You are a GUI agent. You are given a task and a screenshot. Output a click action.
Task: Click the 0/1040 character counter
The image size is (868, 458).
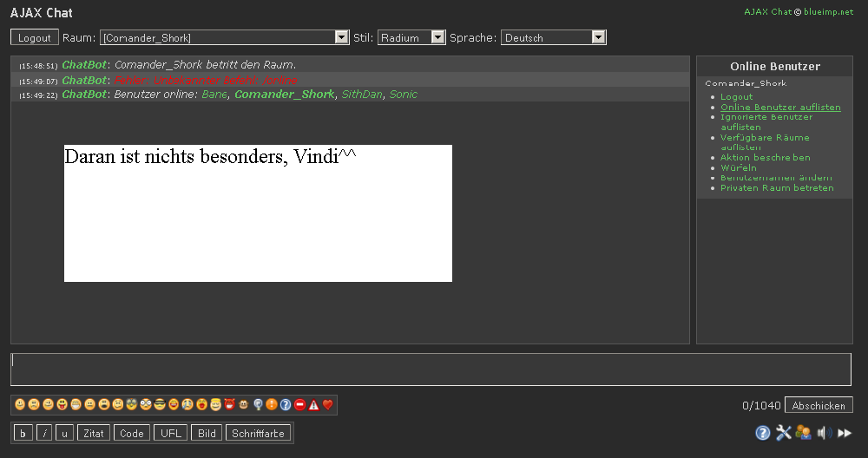[x=761, y=405]
